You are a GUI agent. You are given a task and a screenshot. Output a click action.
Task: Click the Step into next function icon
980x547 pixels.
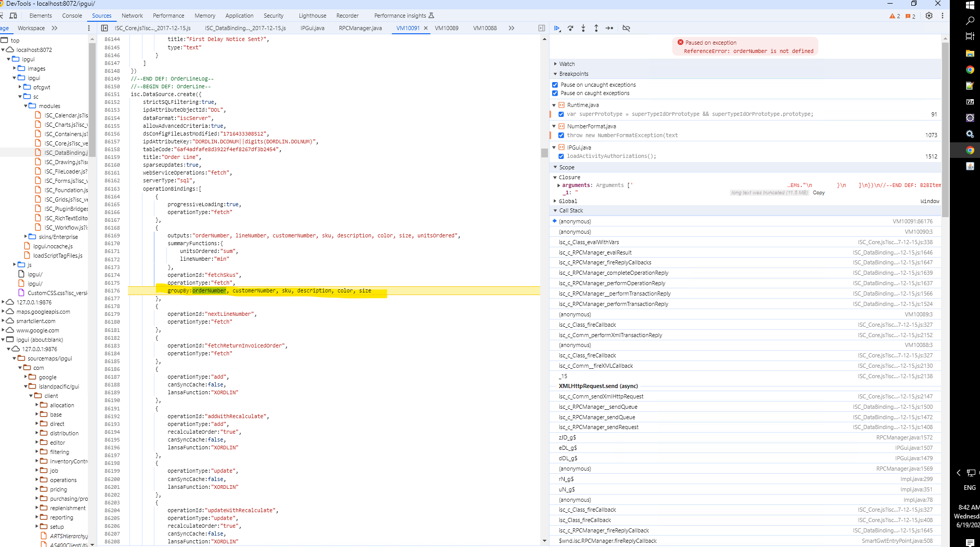[x=583, y=29]
